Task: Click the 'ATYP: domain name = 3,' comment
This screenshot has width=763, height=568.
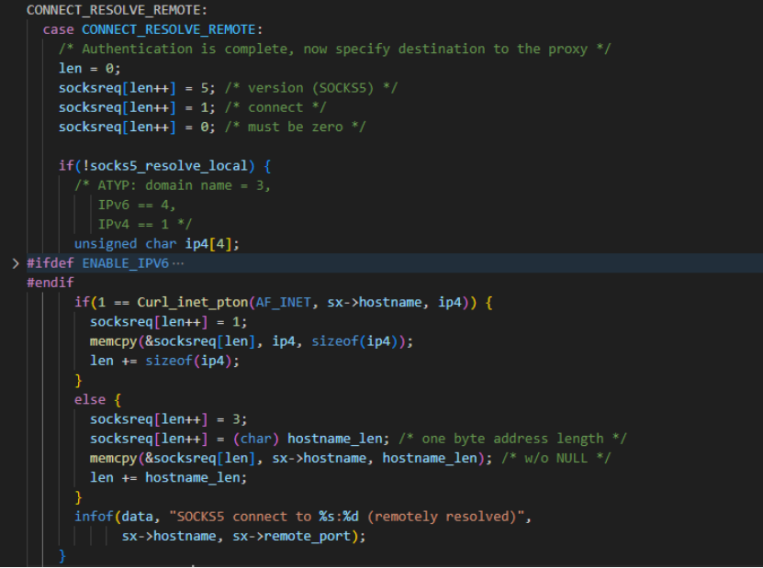Action: (x=172, y=185)
